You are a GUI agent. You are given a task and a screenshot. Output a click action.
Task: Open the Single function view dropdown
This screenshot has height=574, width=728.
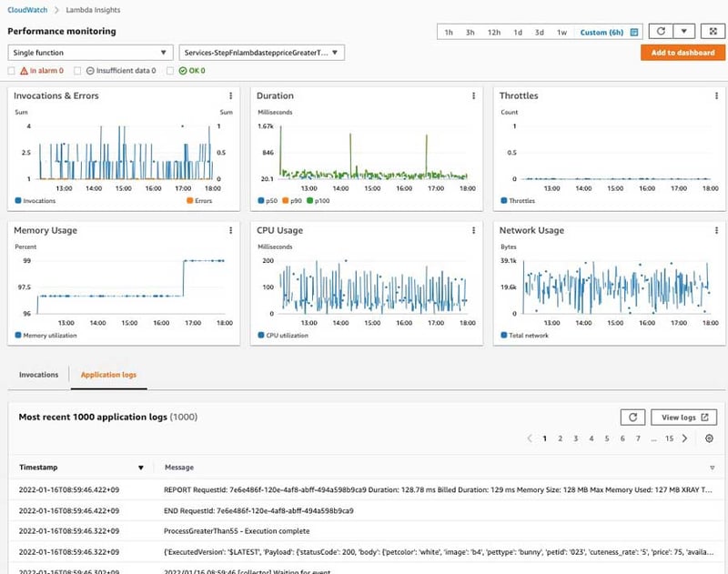[x=90, y=53]
